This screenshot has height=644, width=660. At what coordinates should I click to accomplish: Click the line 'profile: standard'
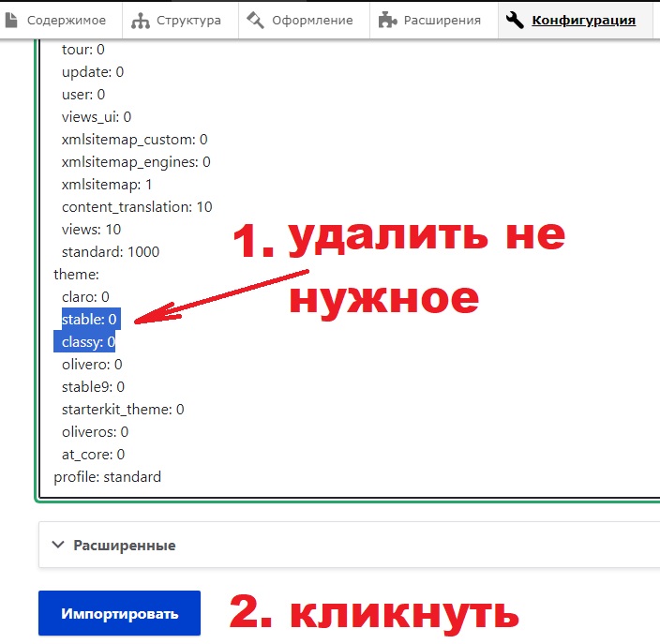(x=107, y=477)
